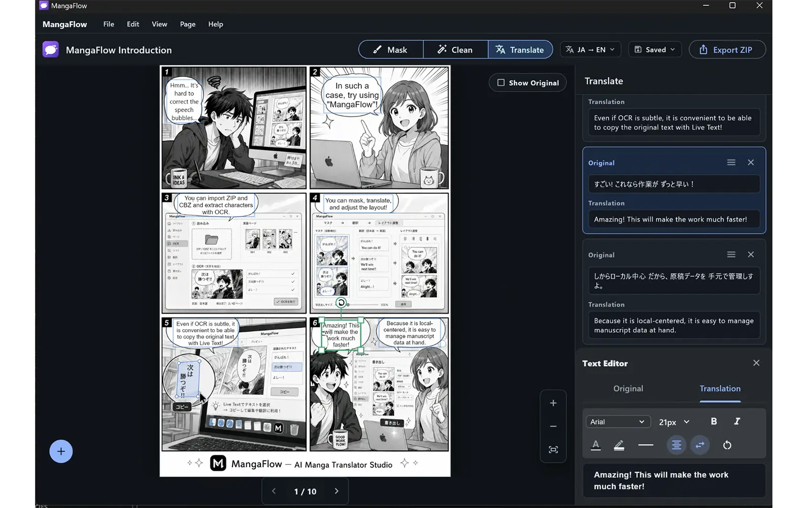Open the JA → EN language dropdown
812x508 pixels.
tap(590, 50)
